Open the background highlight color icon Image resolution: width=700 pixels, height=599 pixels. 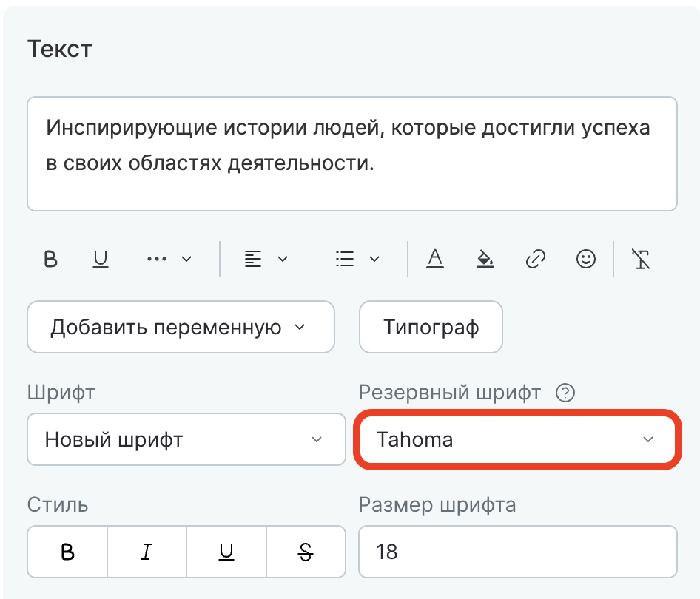485,259
